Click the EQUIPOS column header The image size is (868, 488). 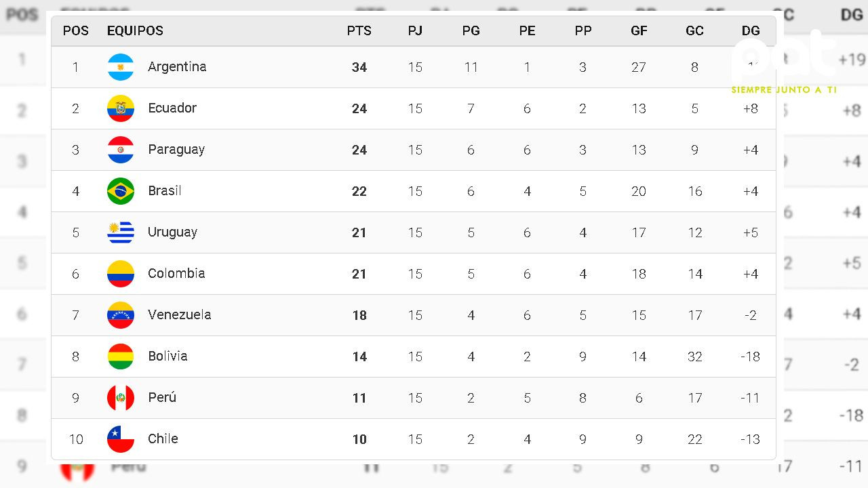(135, 30)
